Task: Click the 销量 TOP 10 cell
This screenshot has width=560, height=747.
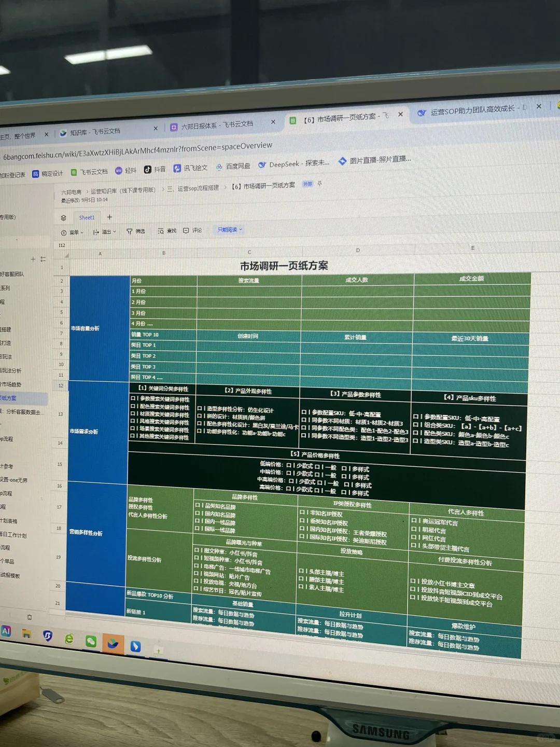Action: tap(163, 335)
